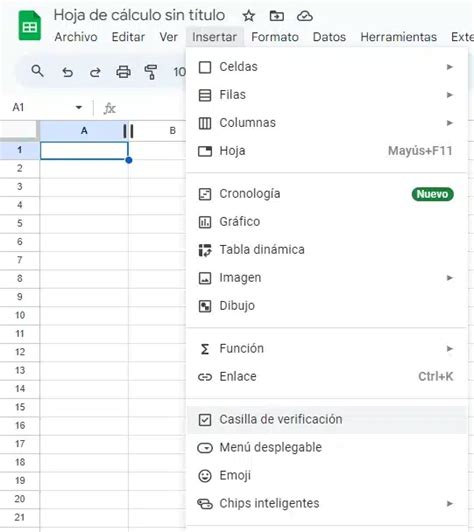
Task: Open the name box dropdown arrow
Action: [79, 108]
